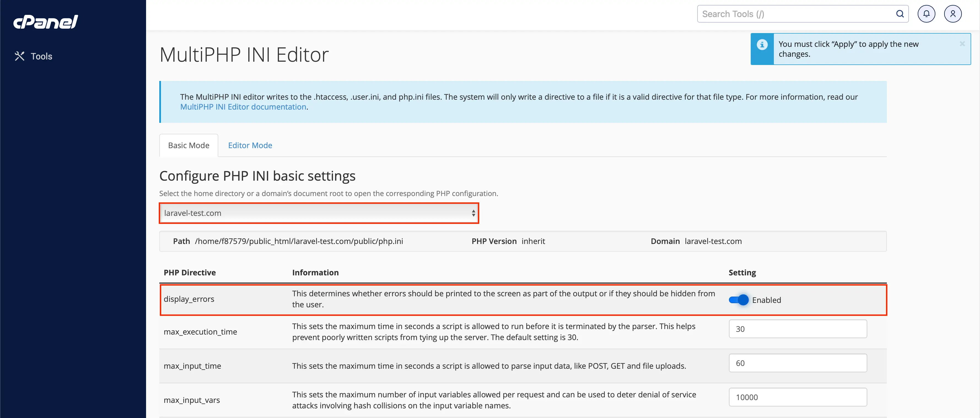980x418 pixels.
Task: Toggle the display_errors switch
Action: click(x=738, y=300)
